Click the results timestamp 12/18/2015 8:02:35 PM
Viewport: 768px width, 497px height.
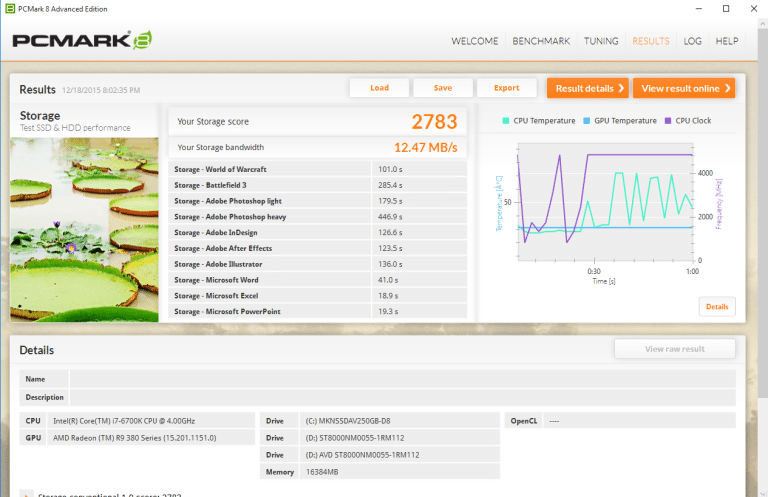pyautogui.click(x=101, y=90)
